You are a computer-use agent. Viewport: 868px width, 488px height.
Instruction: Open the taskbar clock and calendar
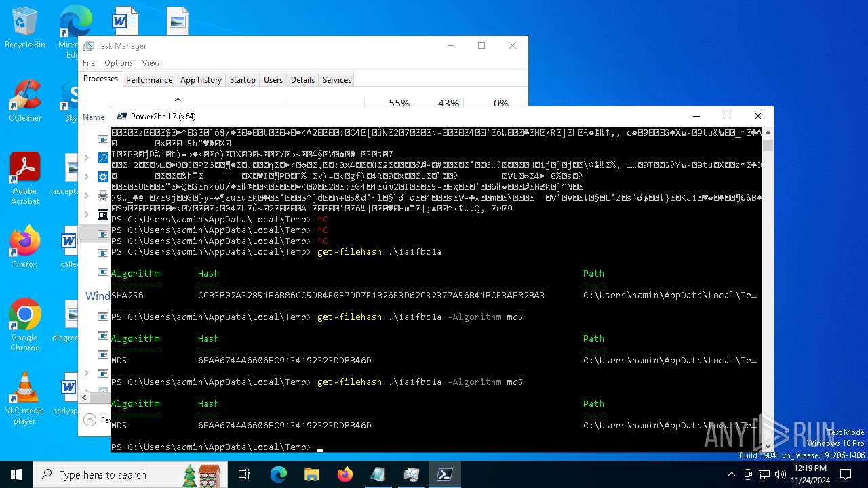(x=810, y=474)
